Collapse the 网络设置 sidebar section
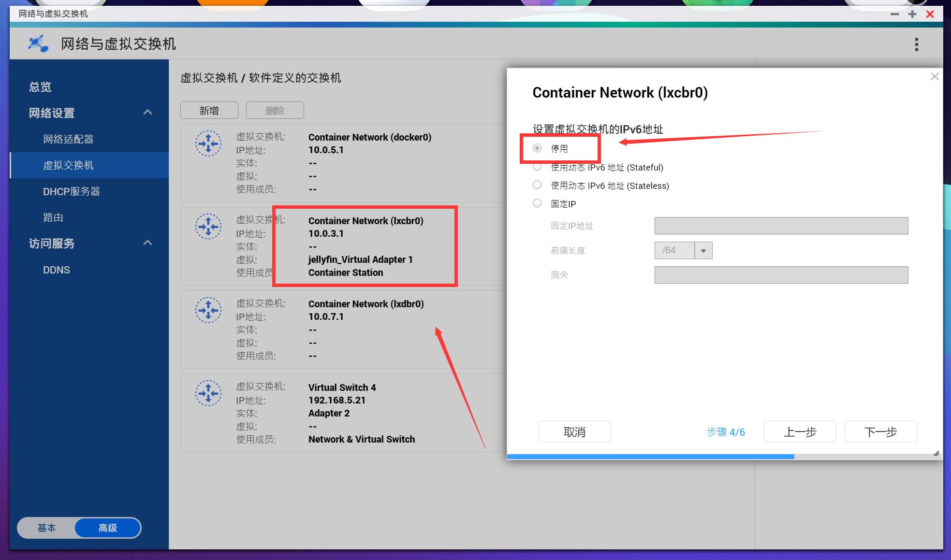This screenshot has width=951, height=560. [147, 112]
